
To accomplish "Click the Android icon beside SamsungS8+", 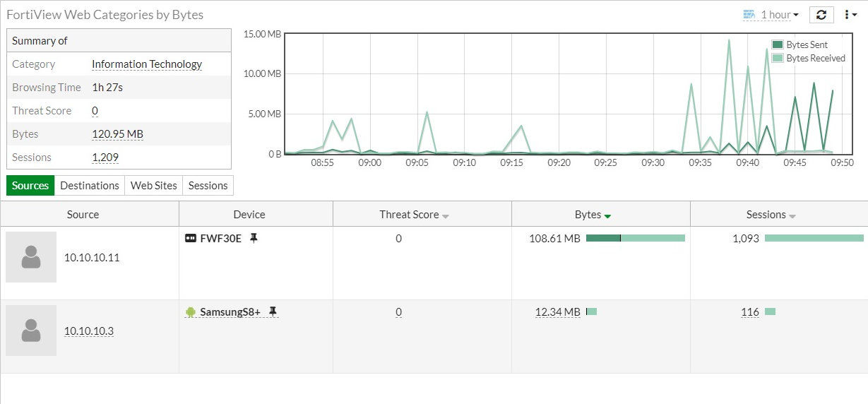I will (190, 311).
